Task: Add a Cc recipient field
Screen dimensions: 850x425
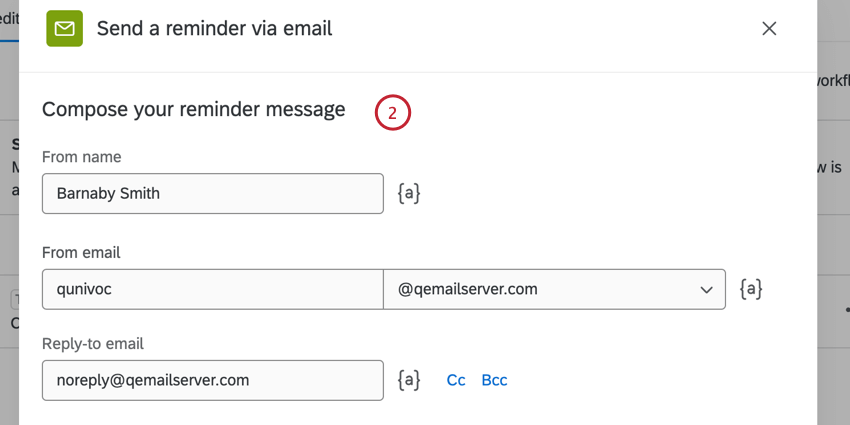Action: tap(456, 380)
